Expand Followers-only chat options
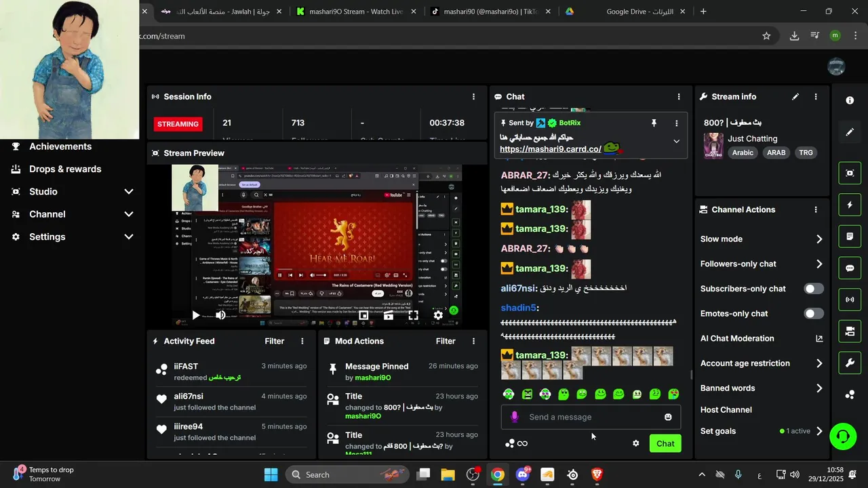Image resolution: width=868 pixels, height=488 pixels. tap(819, 264)
